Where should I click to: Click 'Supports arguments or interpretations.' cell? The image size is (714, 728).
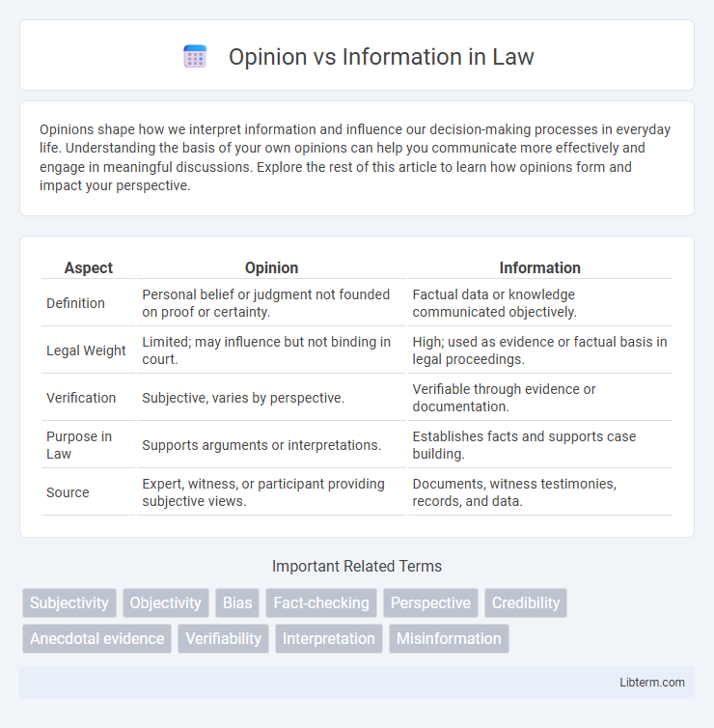(271, 445)
